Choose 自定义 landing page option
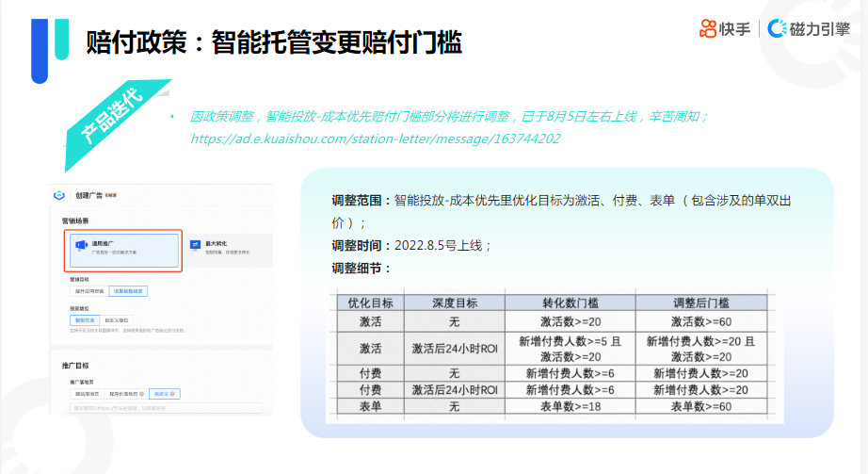This screenshot has height=474, width=868. pyautogui.click(x=165, y=394)
